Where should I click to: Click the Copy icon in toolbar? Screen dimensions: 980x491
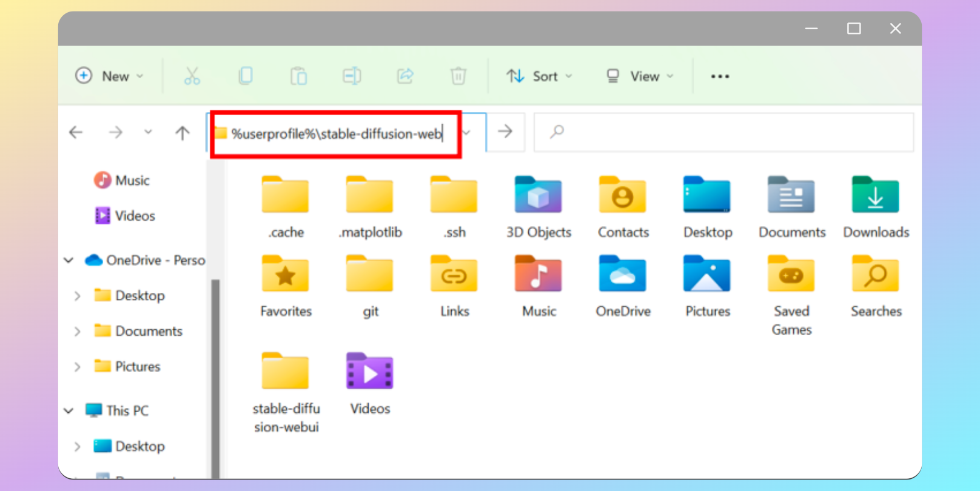click(x=245, y=76)
